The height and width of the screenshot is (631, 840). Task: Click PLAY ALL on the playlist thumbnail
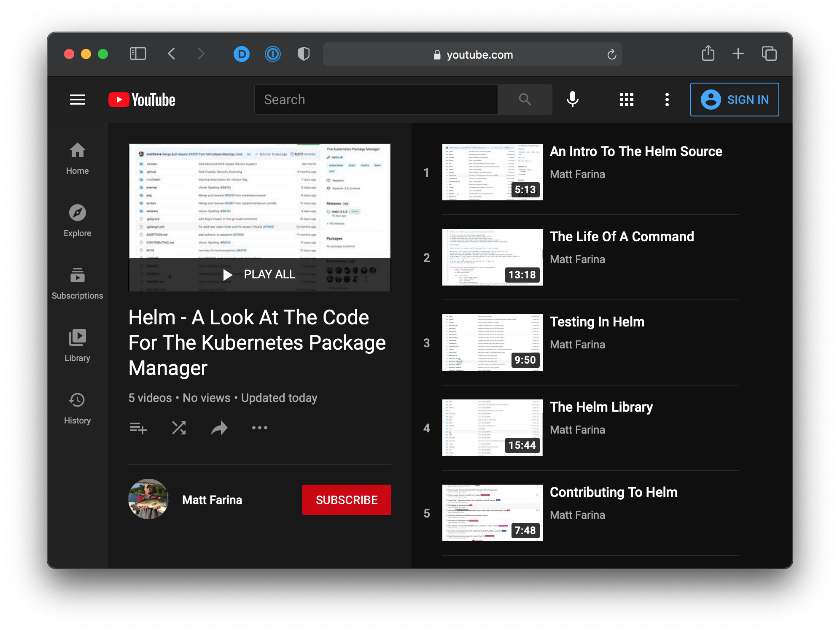click(259, 275)
